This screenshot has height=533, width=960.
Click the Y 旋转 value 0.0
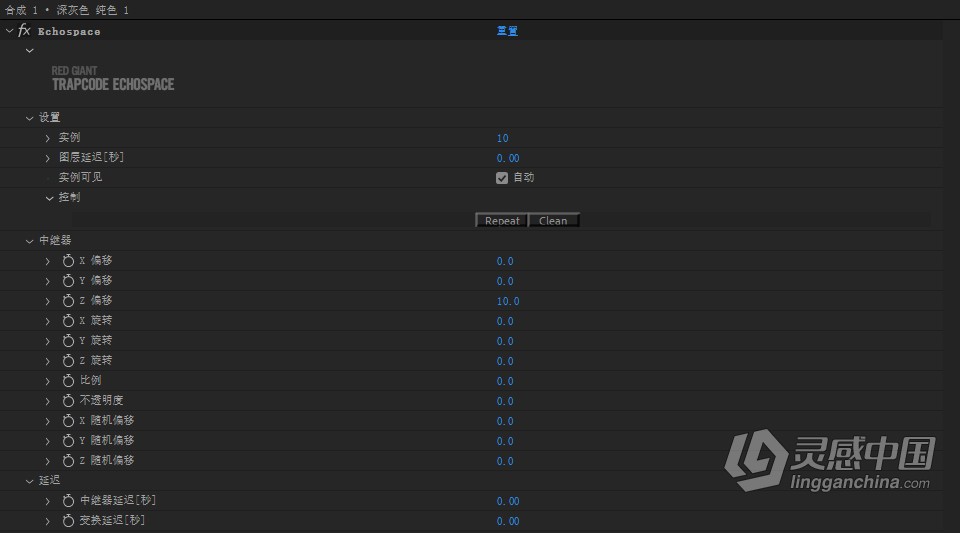point(504,341)
